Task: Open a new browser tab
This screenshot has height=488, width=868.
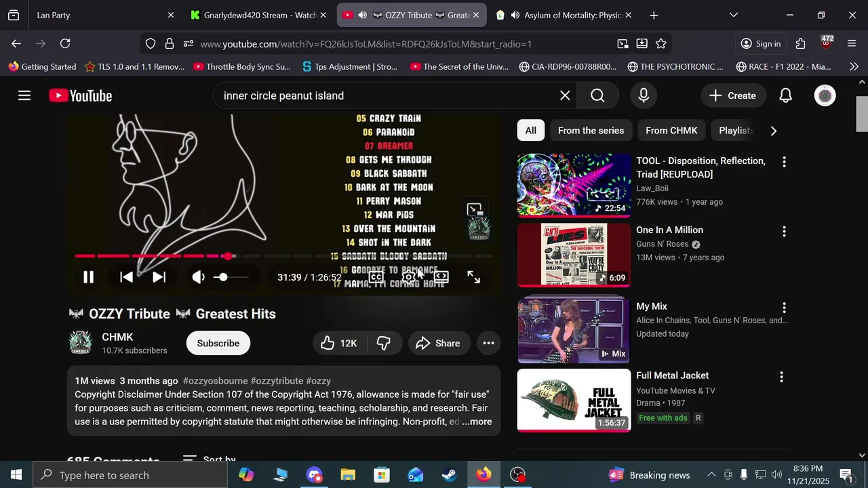Action: [654, 15]
